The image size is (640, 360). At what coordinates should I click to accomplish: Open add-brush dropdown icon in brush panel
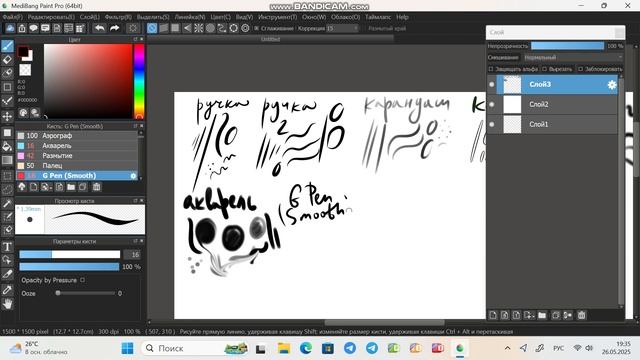click(x=46, y=187)
